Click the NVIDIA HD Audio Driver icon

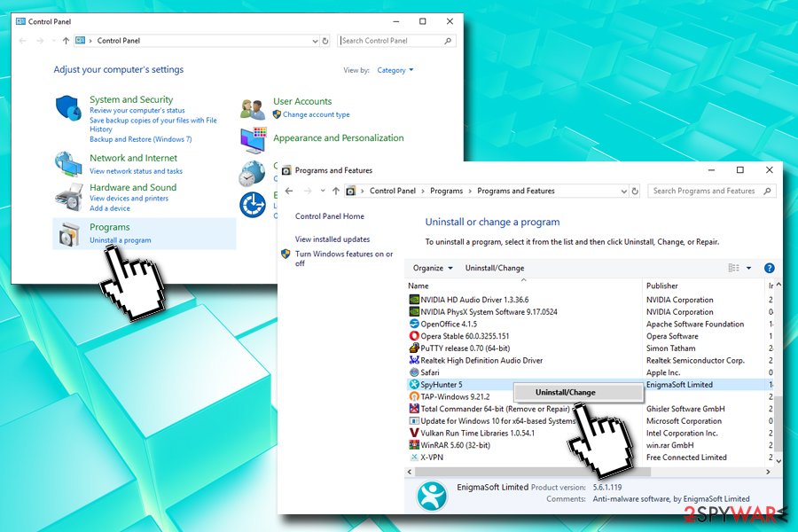click(x=414, y=300)
